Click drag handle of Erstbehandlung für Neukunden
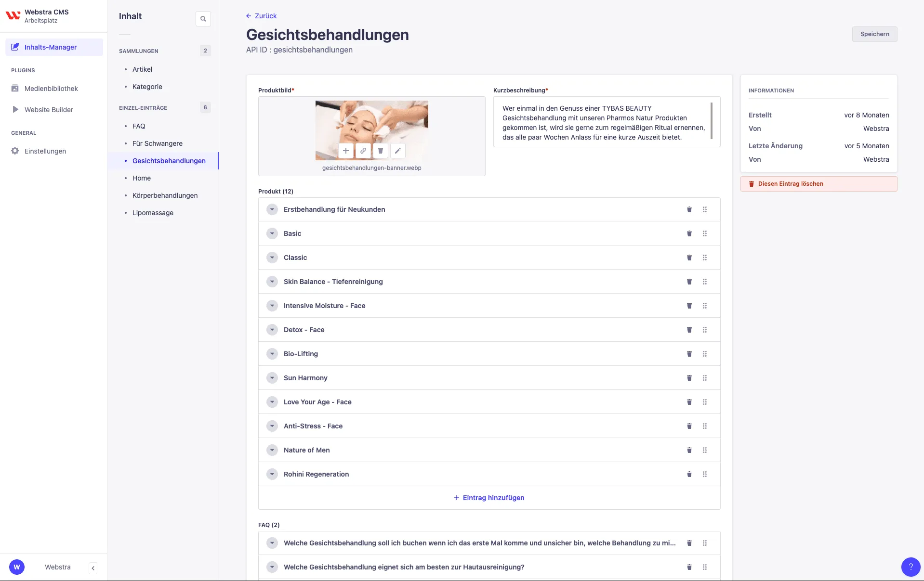The image size is (924, 581). [705, 209]
